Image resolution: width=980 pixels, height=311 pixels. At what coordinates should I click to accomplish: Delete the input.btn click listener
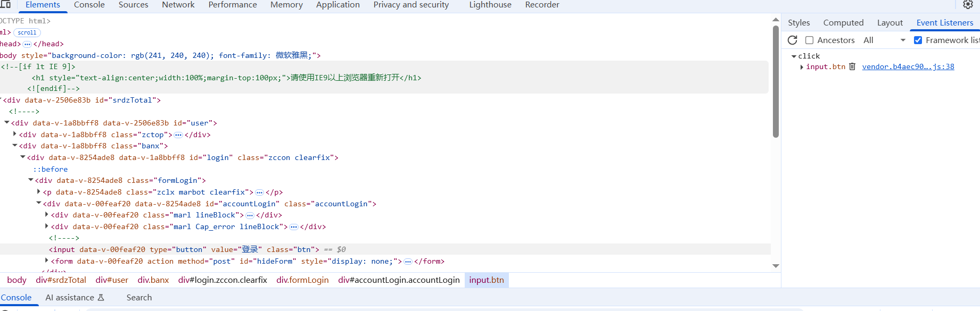coord(852,66)
